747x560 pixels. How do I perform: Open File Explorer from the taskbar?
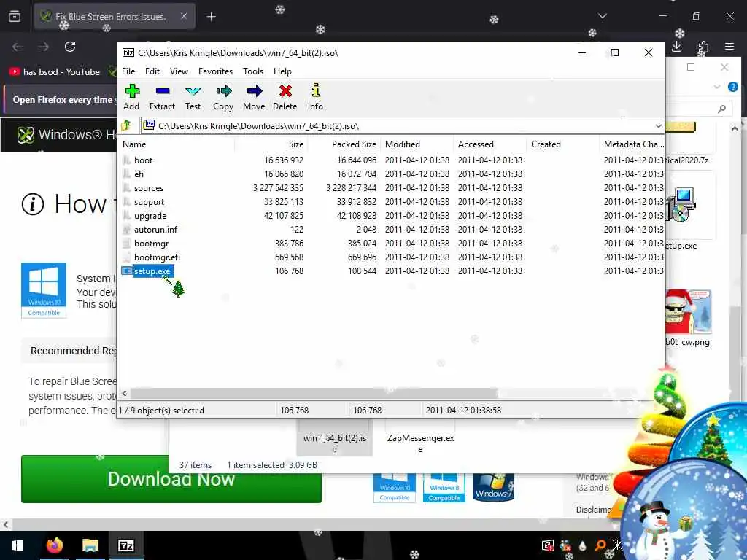coord(90,545)
